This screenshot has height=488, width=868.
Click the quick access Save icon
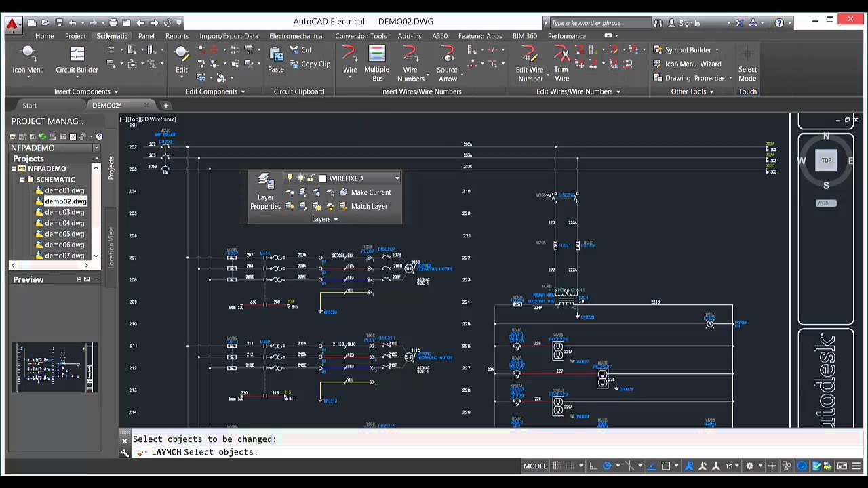click(x=59, y=22)
